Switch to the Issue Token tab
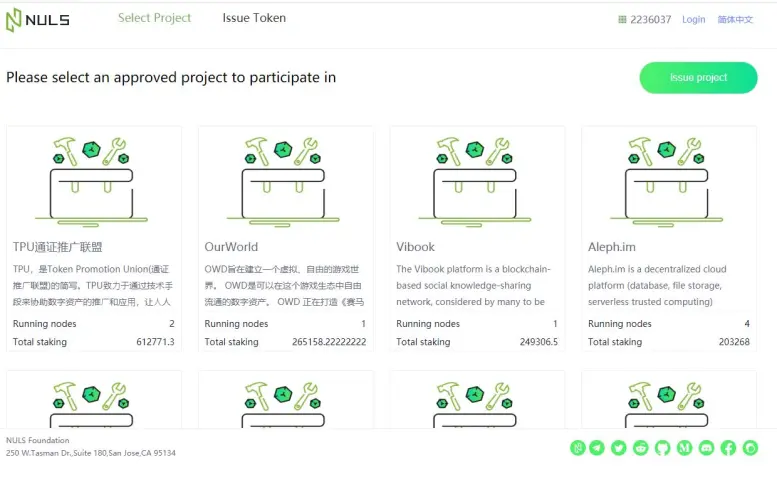This screenshot has height=477, width=777. coord(254,18)
